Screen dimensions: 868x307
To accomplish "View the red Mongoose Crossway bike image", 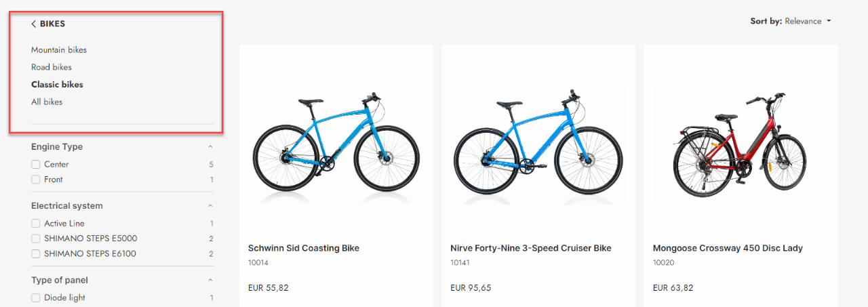I will [741, 146].
